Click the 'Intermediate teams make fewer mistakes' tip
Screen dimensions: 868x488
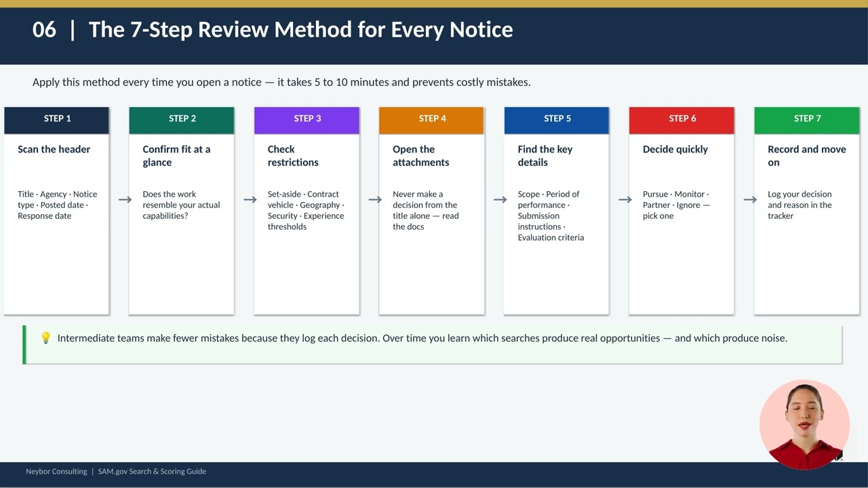(422, 338)
